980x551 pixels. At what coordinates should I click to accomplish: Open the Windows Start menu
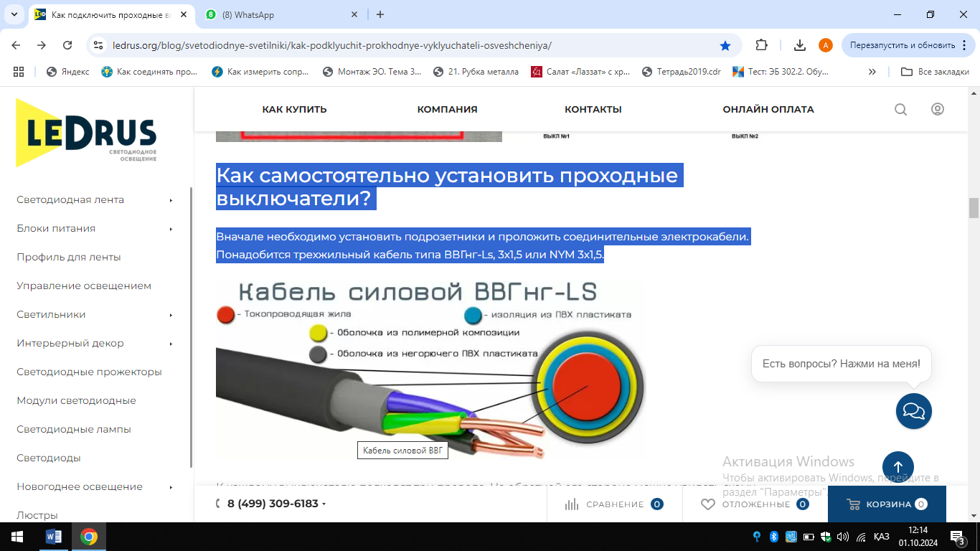click(x=17, y=537)
